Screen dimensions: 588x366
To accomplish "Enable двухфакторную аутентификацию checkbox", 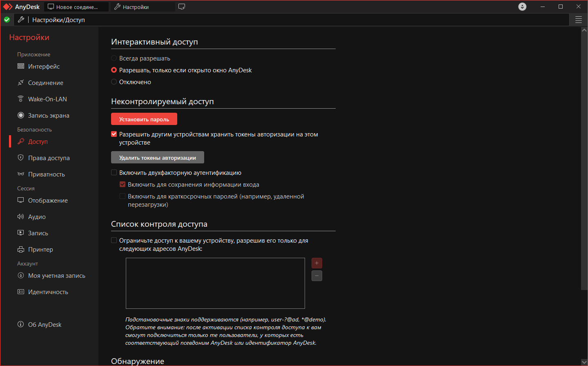I will (x=114, y=172).
